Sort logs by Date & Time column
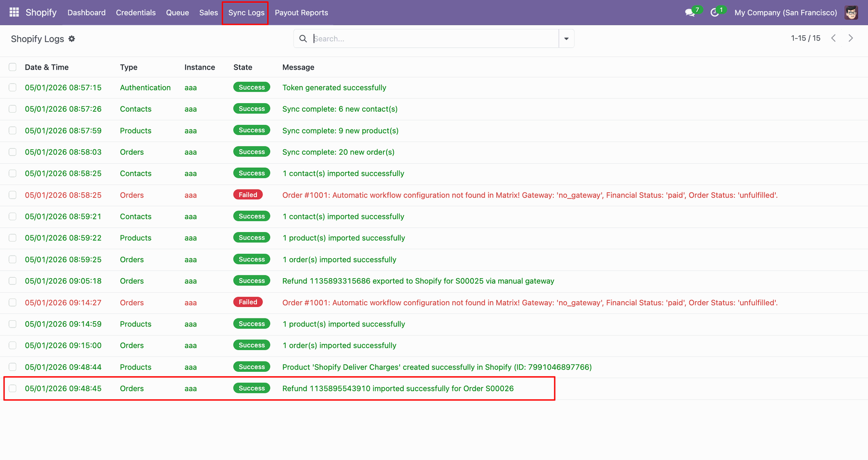This screenshot has height=460, width=868. tap(47, 67)
